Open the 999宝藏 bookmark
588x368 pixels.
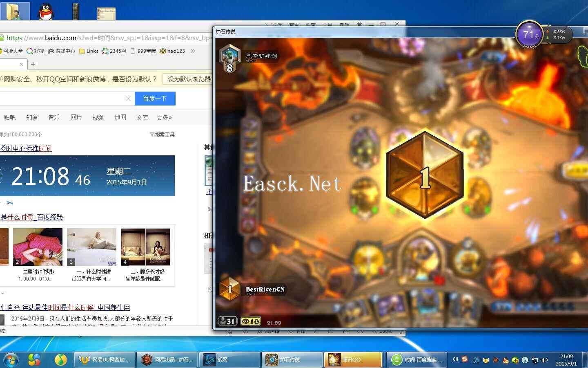(143, 51)
